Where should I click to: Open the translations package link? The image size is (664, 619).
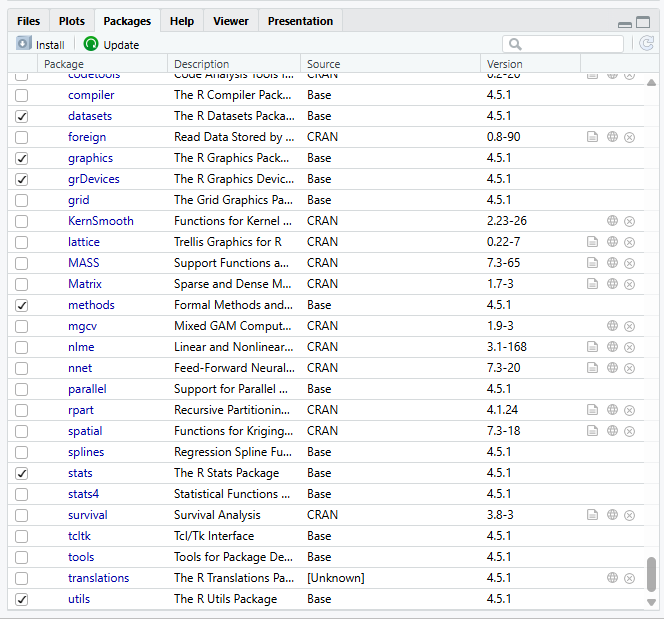99,578
